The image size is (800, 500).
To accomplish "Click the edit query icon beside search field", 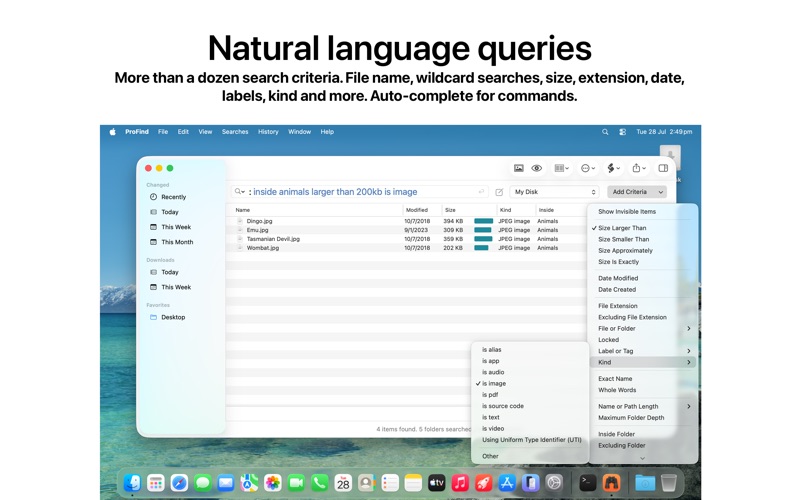I will pos(499,192).
